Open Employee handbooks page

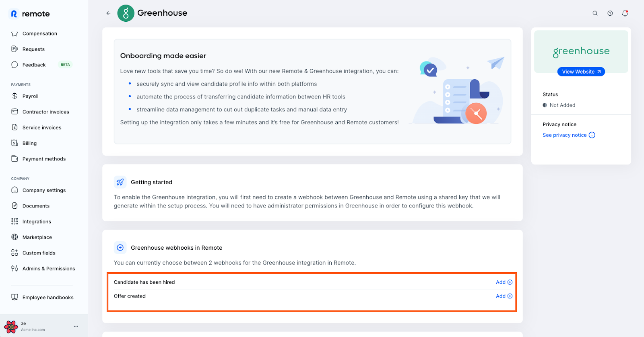point(48,298)
